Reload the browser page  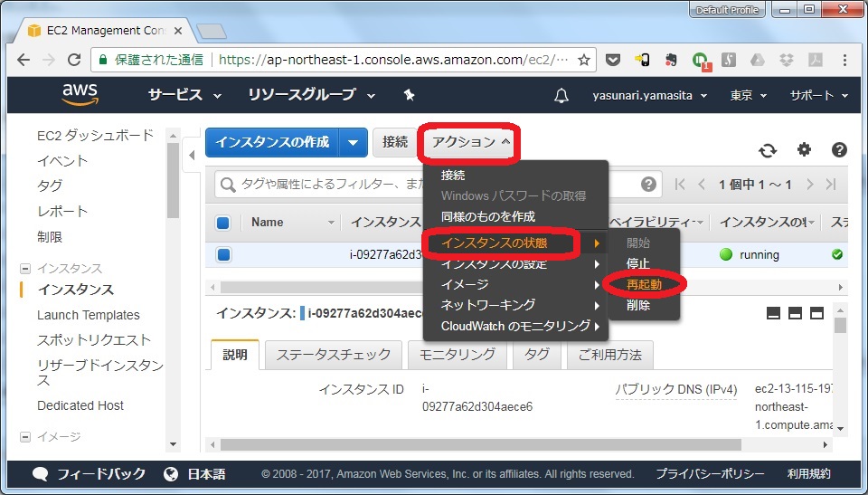pyautogui.click(x=73, y=60)
